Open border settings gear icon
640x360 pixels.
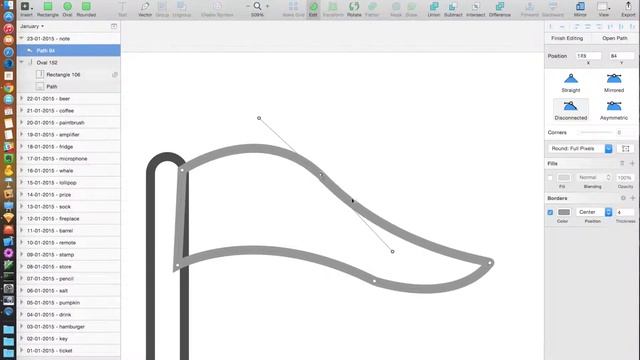623,198
